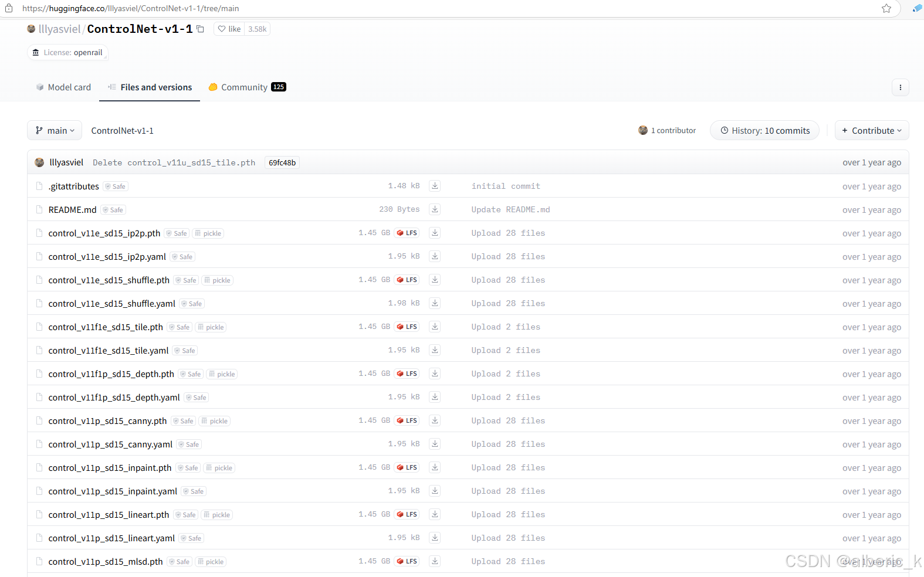The width and height of the screenshot is (924, 577).
Task: Download control_v11p_sd15_lineart.yaml file
Action: pos(435,538)
